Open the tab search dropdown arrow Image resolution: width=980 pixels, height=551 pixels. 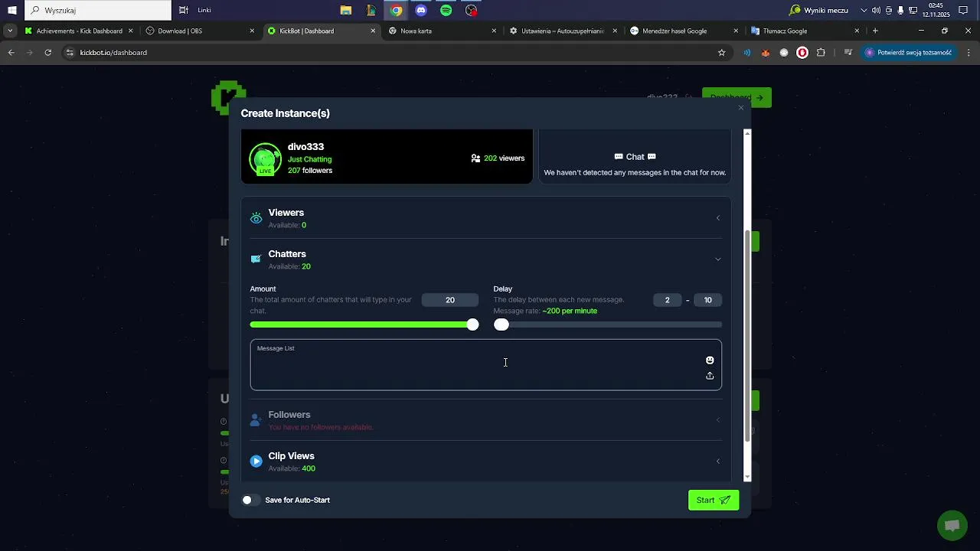(x=10, y=31)
